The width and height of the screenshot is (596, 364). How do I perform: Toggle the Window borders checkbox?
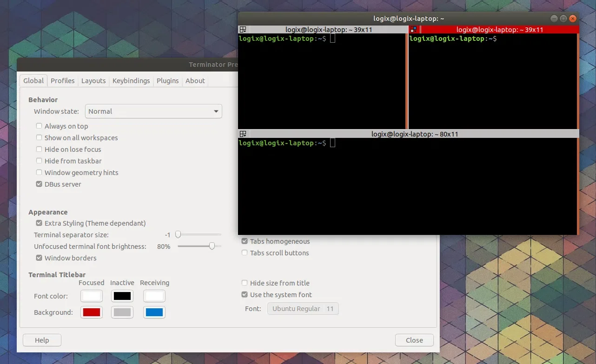tap(39, 258)
